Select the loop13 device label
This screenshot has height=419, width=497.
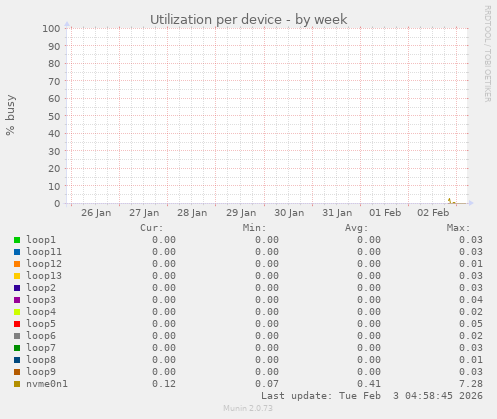[44, 276]
